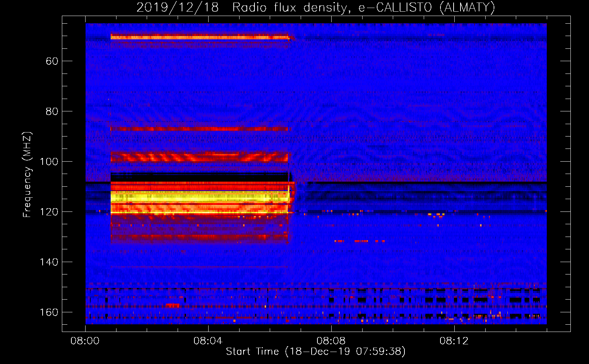Click the '160' frequency tick label
This screenshot has width=589, height=364.
(x=49, y=312)
